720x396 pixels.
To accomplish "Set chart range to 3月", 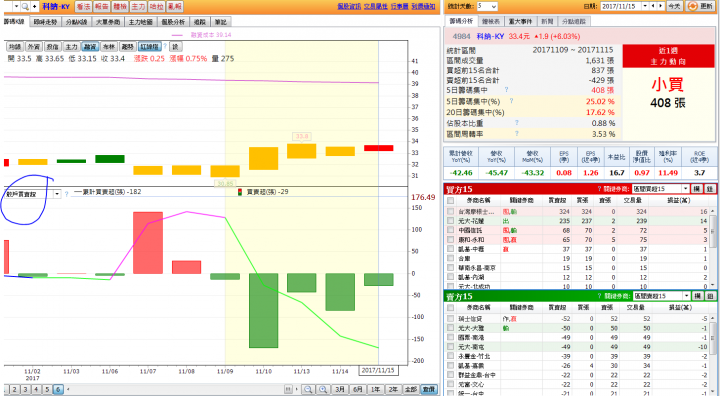I will [x=340, y=390].
